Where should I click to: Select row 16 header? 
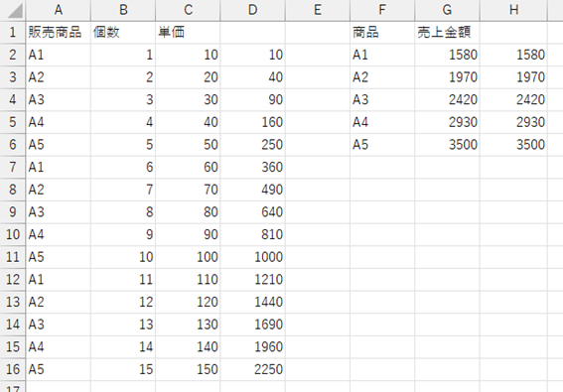coord(13,369)
